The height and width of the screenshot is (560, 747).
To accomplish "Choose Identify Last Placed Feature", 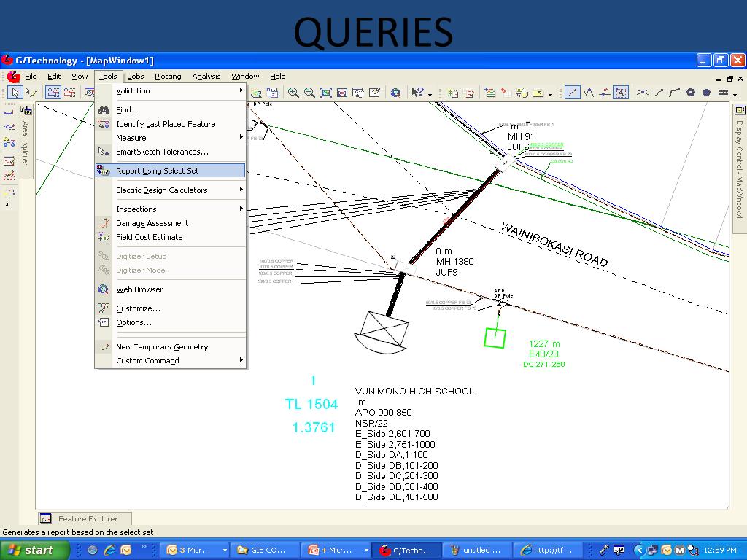I will (171, 124).
